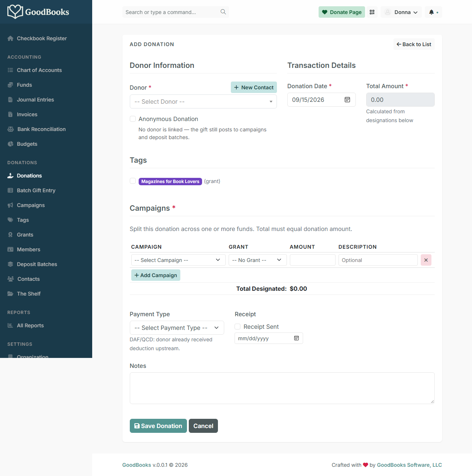Click the Checkbook Register home icon

tap(10, 38)
